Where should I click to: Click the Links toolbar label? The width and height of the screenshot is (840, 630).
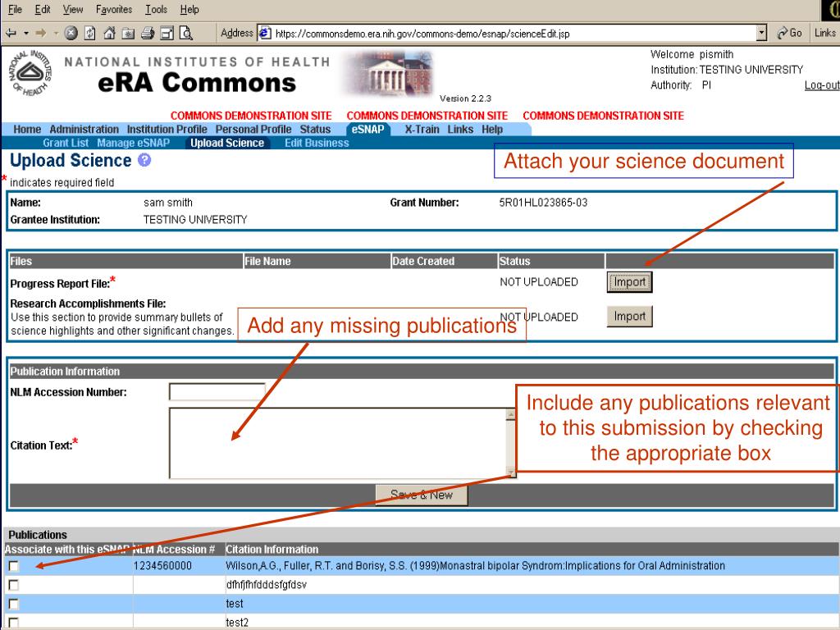tap(824, 33)
